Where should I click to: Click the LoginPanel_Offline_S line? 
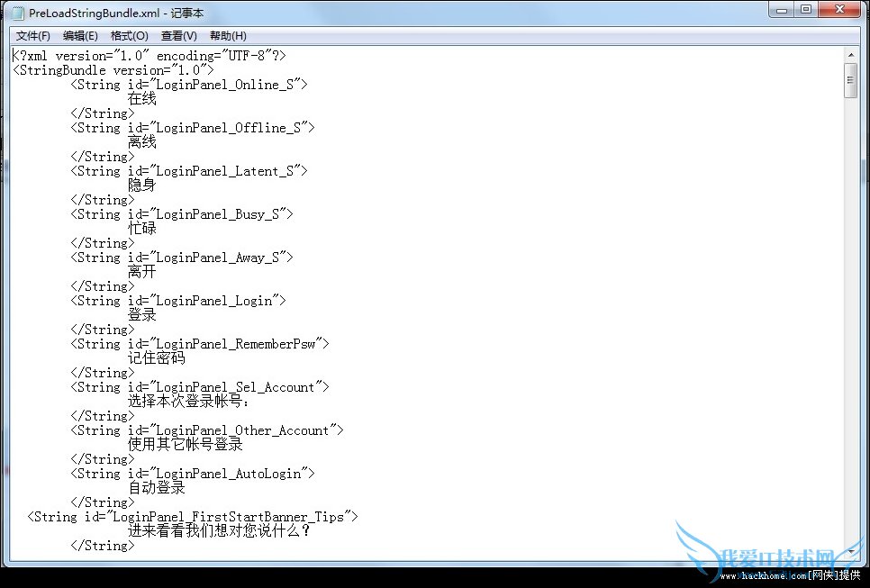(193, 128)
